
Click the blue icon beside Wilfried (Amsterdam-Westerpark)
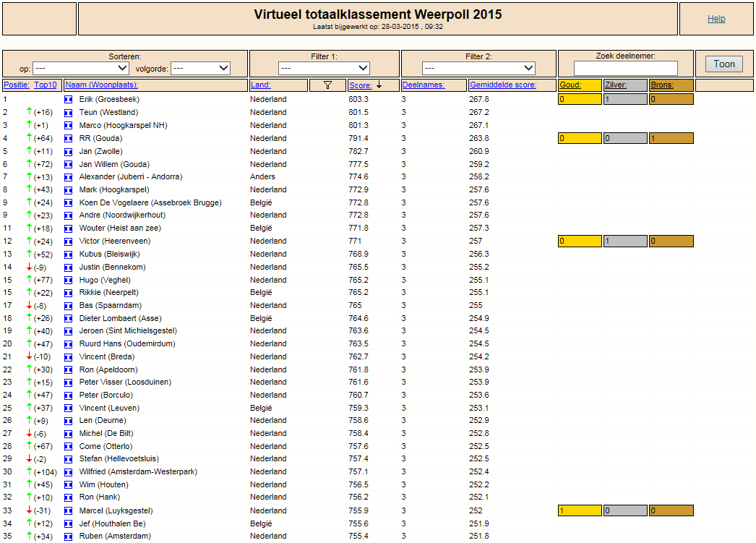point(69,472)
